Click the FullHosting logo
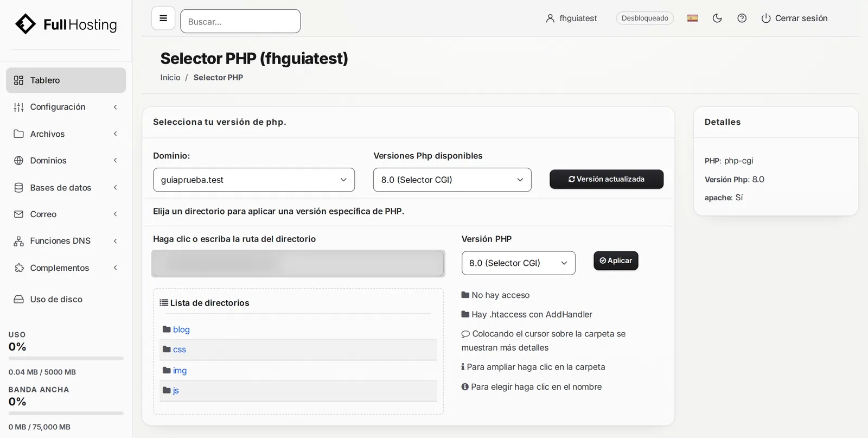This screenshot has width=868, height=438. click(x=66, y=24)
